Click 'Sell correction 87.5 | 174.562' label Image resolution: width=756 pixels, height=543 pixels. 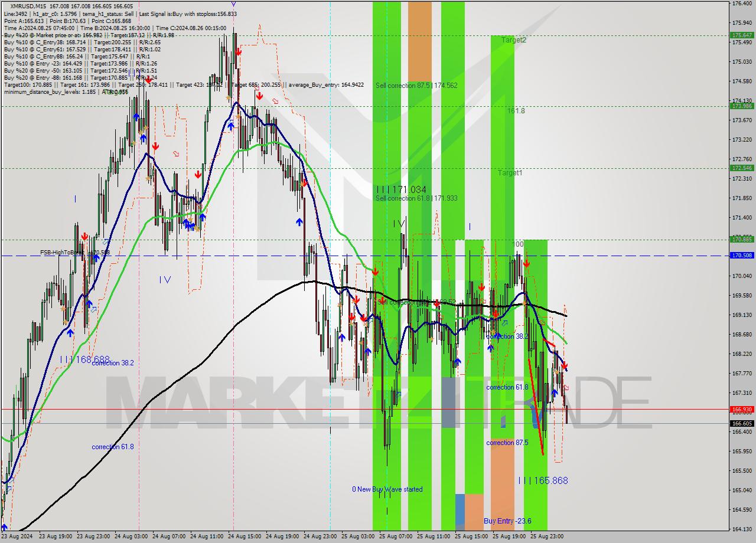pyautogui.click(x=416, y=86)
